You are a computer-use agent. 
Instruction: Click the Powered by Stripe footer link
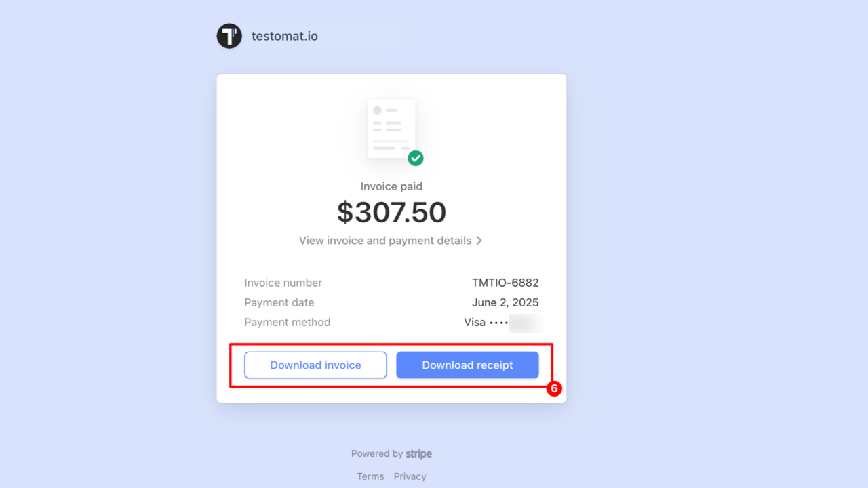click(391, 453)
